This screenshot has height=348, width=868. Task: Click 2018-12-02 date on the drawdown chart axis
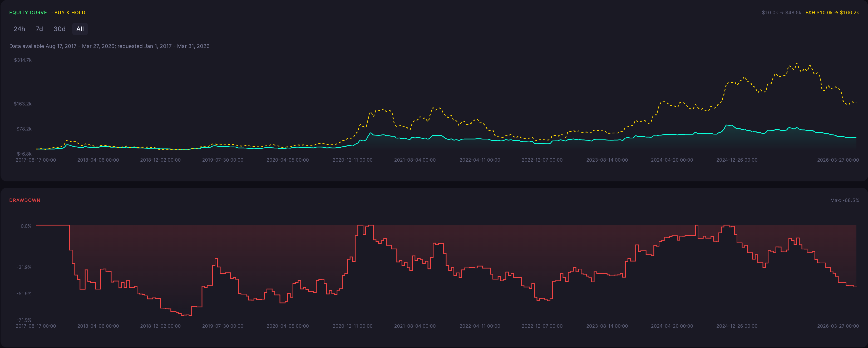(160, 326)
